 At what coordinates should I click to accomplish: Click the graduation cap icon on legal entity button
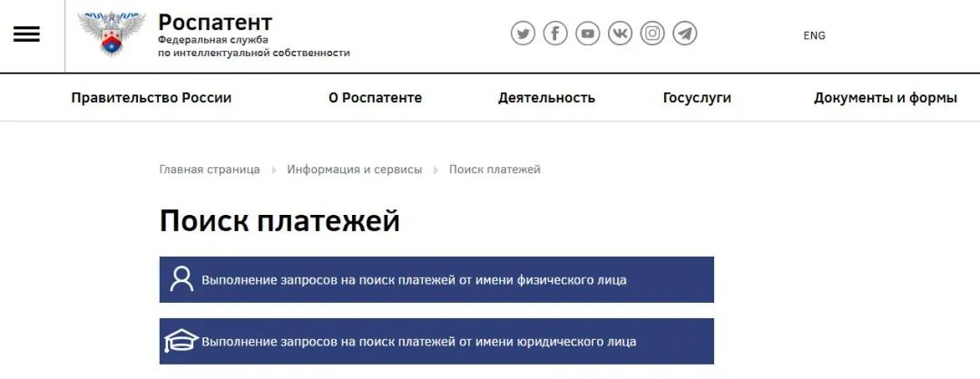[x=181, y=341]
